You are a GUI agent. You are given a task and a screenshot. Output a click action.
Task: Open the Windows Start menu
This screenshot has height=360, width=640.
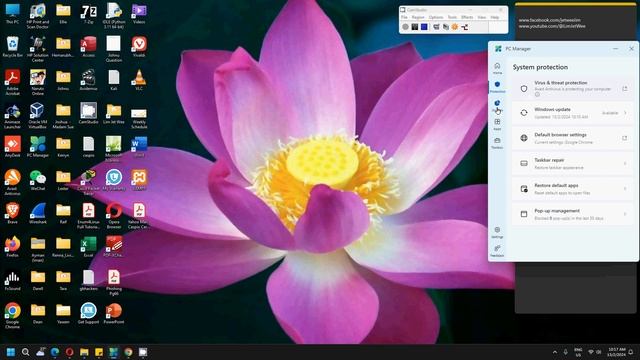point(11,352)
